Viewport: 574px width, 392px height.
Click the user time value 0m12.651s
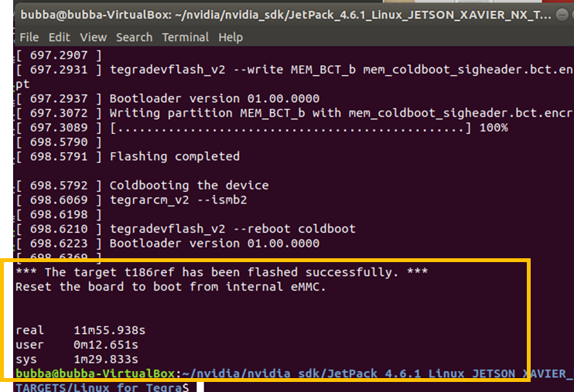click(109, 345)
